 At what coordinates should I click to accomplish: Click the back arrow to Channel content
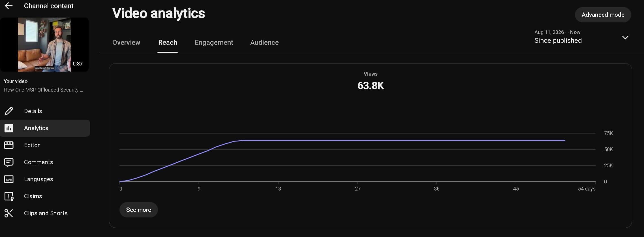9,6
